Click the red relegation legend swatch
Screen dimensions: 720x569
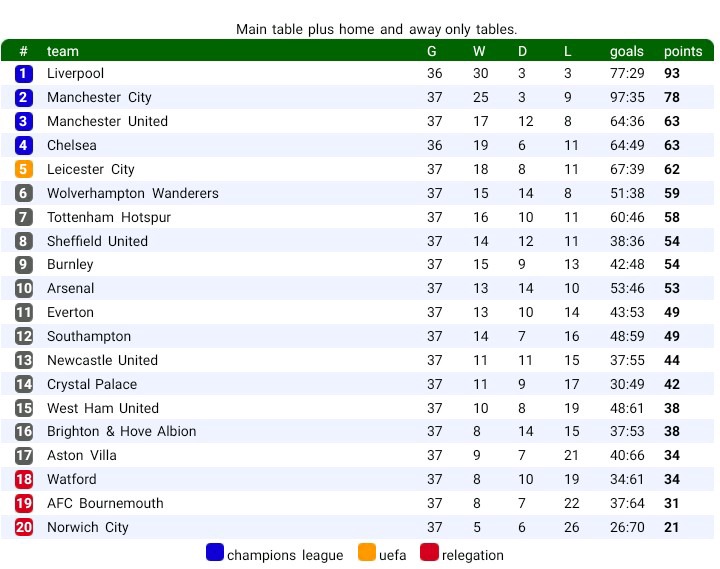pos(429,553)
